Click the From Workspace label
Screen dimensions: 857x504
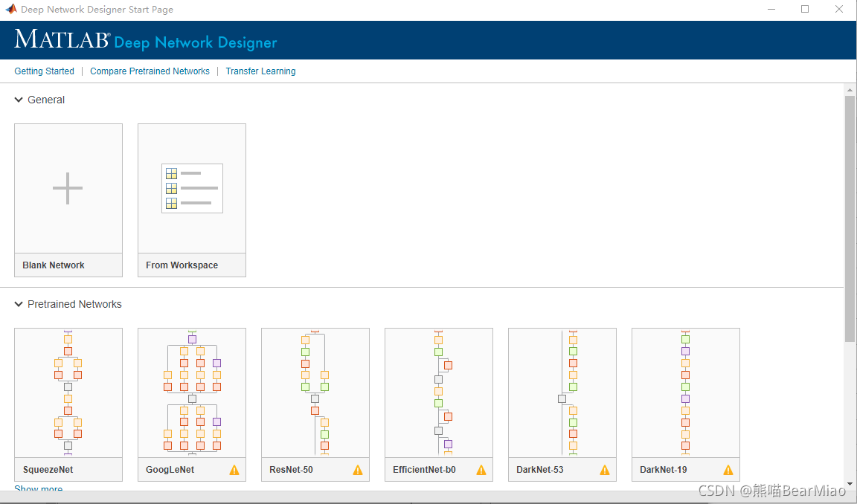click(182, 265)
